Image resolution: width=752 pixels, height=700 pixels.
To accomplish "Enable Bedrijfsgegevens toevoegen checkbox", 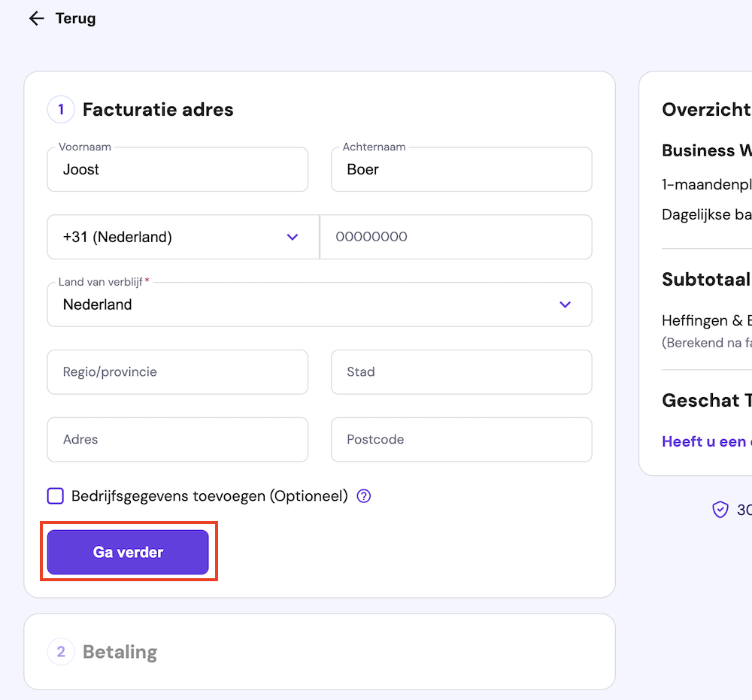I will click(x=56, y=496).
